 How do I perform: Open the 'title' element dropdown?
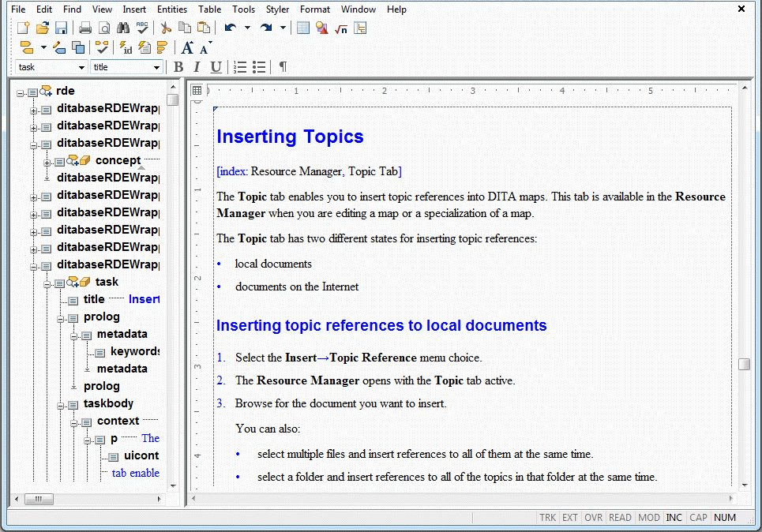156,67
